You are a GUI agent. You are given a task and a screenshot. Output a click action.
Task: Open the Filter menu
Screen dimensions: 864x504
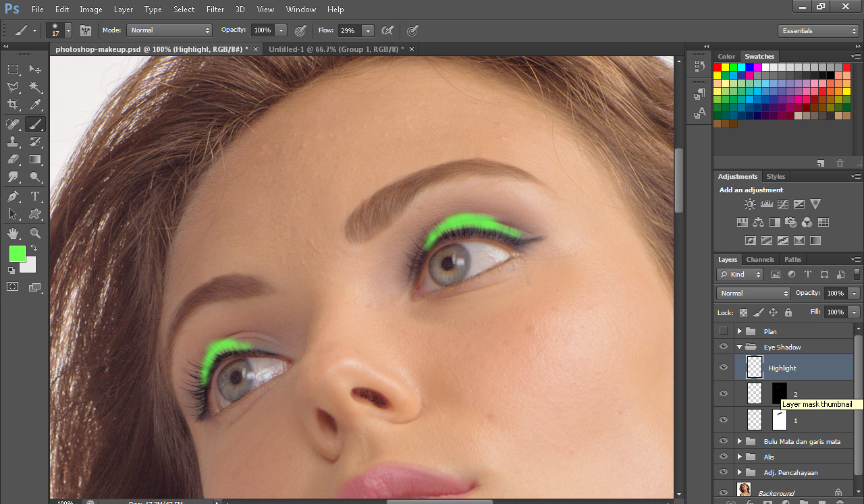tap(215, 9)
